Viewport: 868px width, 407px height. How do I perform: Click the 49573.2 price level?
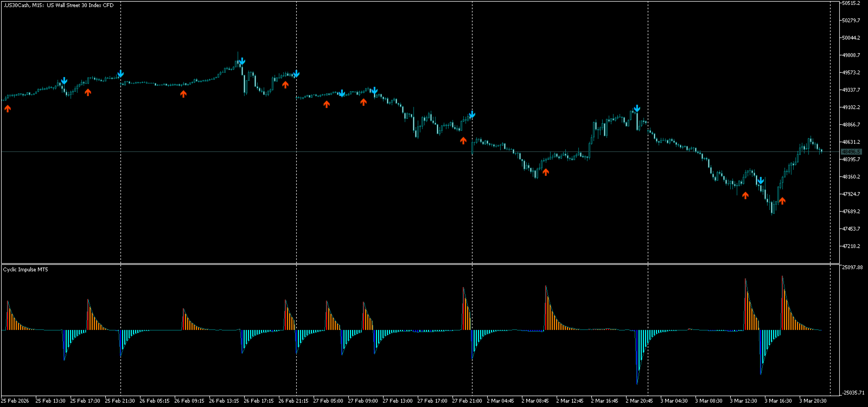point(851,73)
